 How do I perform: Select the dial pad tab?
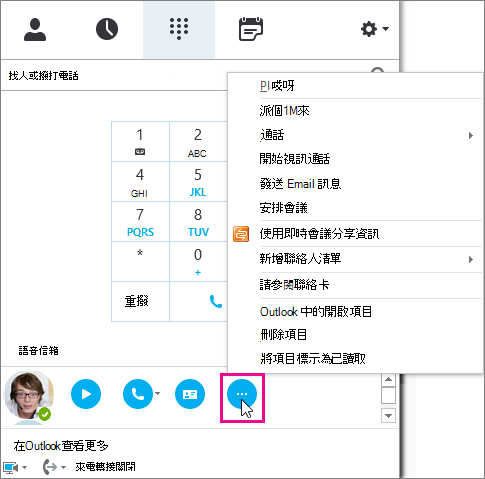pos(179,29)
